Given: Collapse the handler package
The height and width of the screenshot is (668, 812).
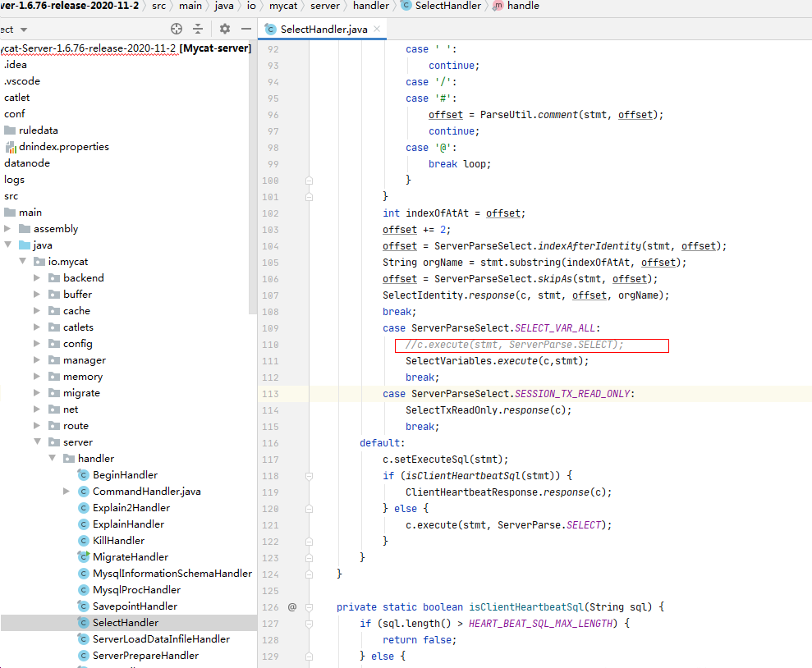Looking at the screenshot, I should tap(52, 459).
